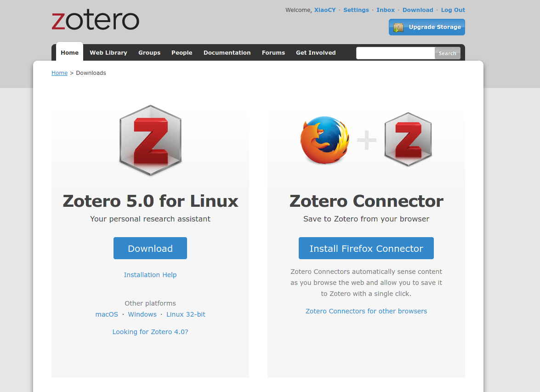Open the Installation Help link
Screen dimensions: 540x392
pos(150,275)
